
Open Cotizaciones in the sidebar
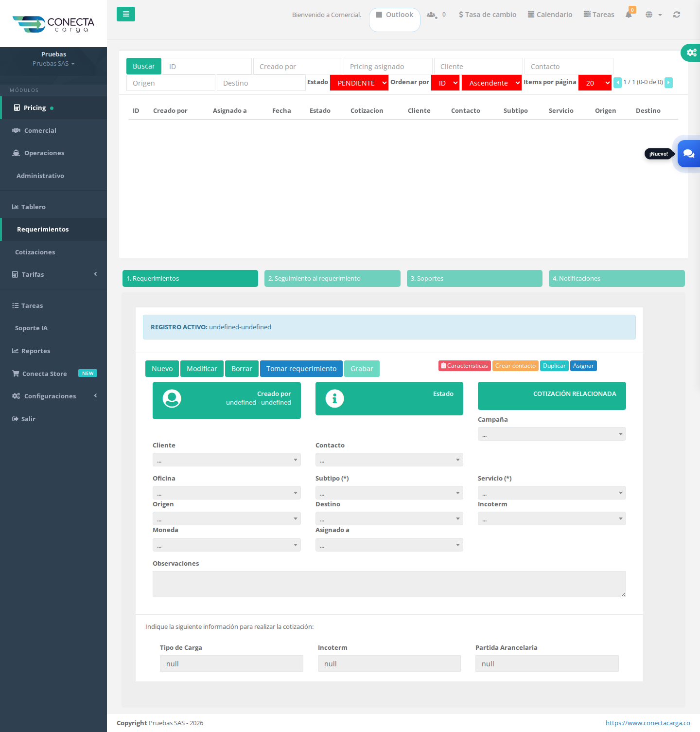[53, 252]
